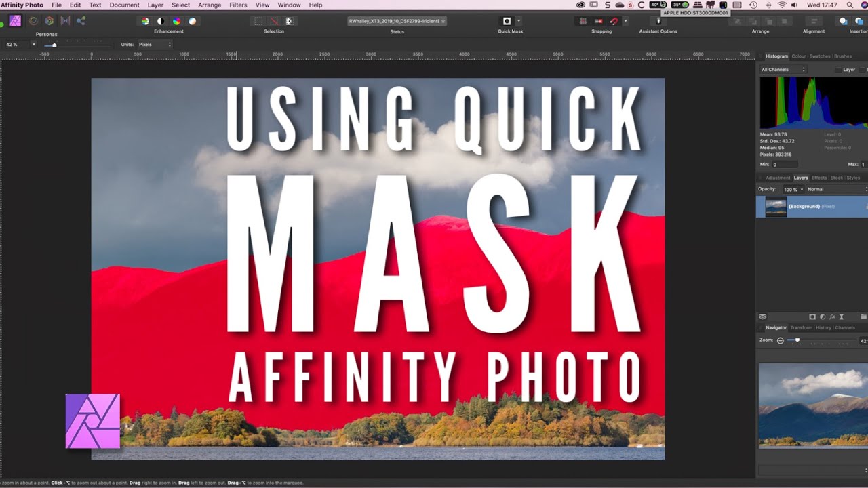This screenshot has height=488, width=868.
Task: Toggle the red magnet Snapping icon
Action: [x=614, y=21]
